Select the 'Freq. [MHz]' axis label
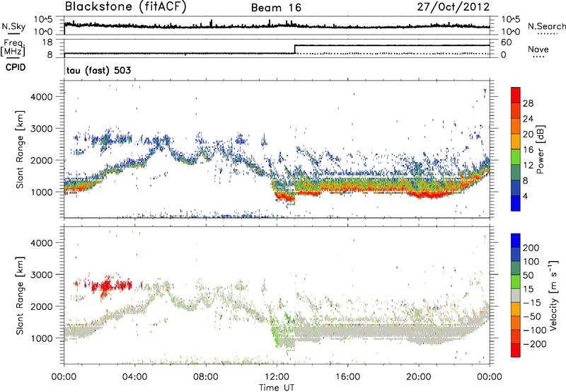The image size is (566, 392). 13,48
